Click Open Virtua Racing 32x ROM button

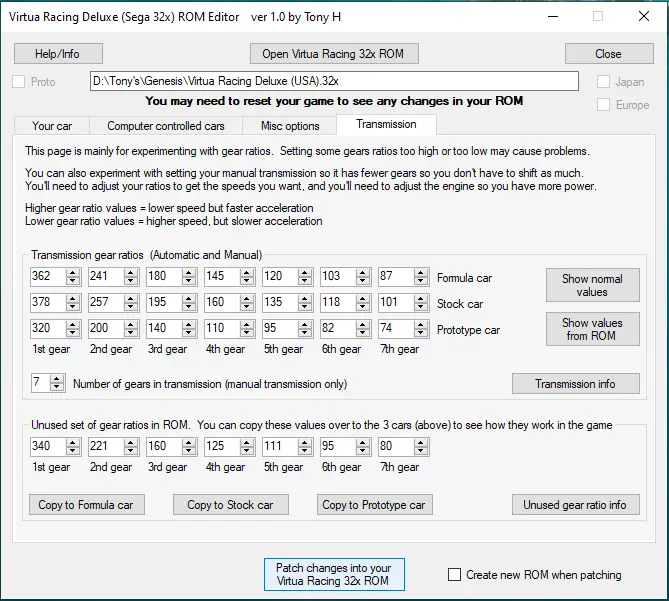click(x=334, y=54)
